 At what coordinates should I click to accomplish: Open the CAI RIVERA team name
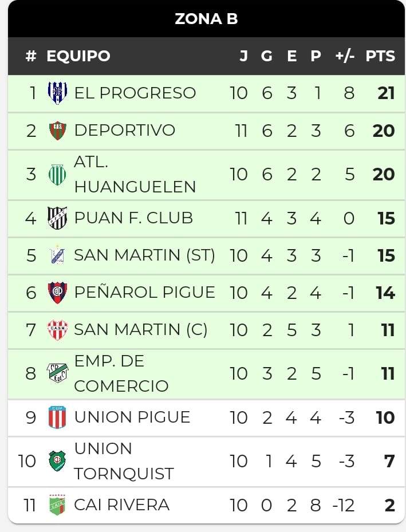[122, 505]
